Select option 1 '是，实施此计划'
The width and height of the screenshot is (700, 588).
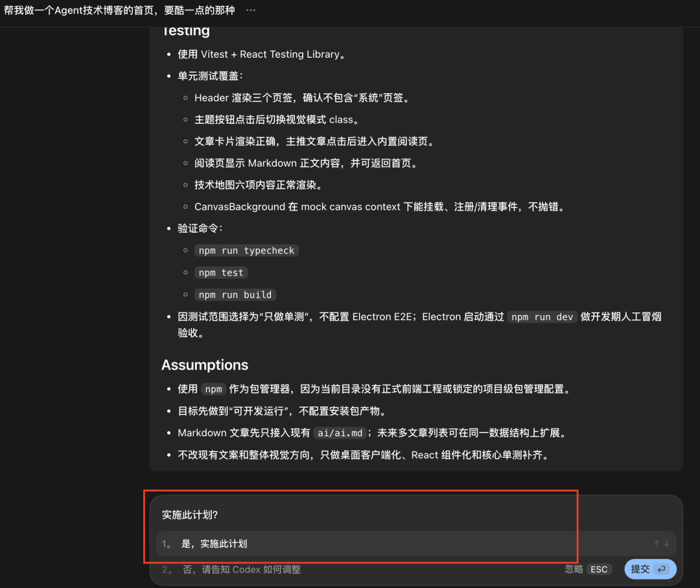click(x=416, y=543)
